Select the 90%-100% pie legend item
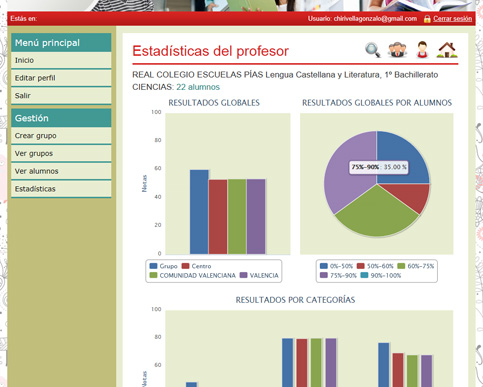Viewport: 483px width, 387px height. pos(381,275)
